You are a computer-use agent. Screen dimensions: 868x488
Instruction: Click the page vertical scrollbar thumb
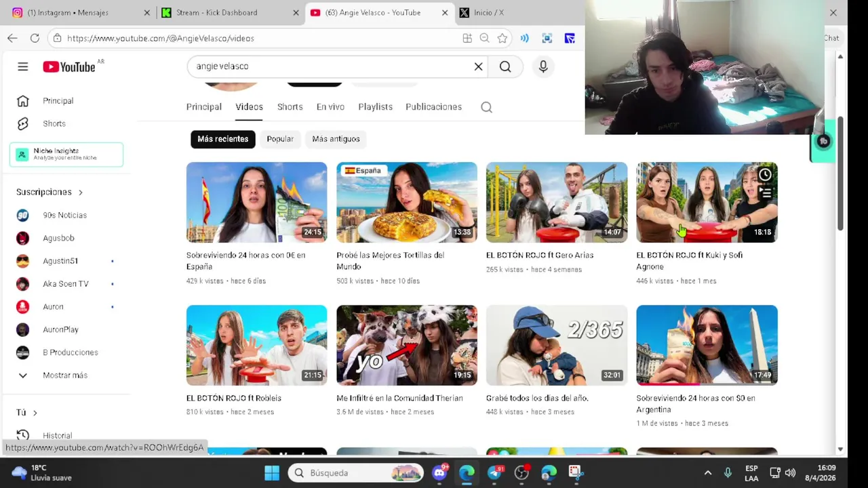pyautogui.click(x=841, y=173)
